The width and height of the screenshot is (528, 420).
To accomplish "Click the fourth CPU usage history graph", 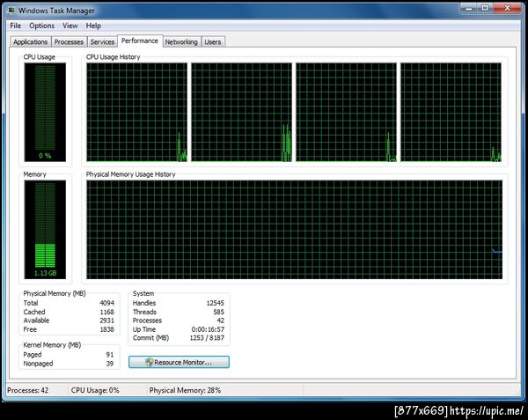I will pyautogui.click(x=451, y=112).
